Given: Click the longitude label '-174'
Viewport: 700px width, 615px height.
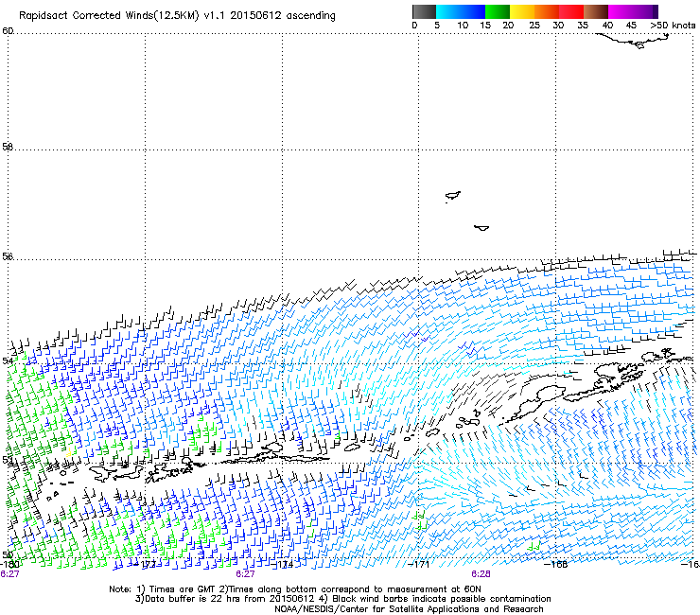Looking at the screenshot, I should tap(283, 565).
